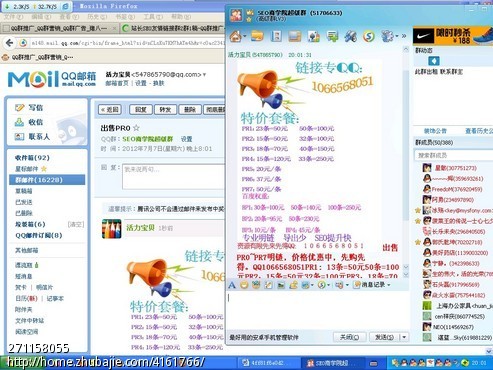Click the 发送 send button
This screenshot has height=370, width=493.
tap(384, 337)
